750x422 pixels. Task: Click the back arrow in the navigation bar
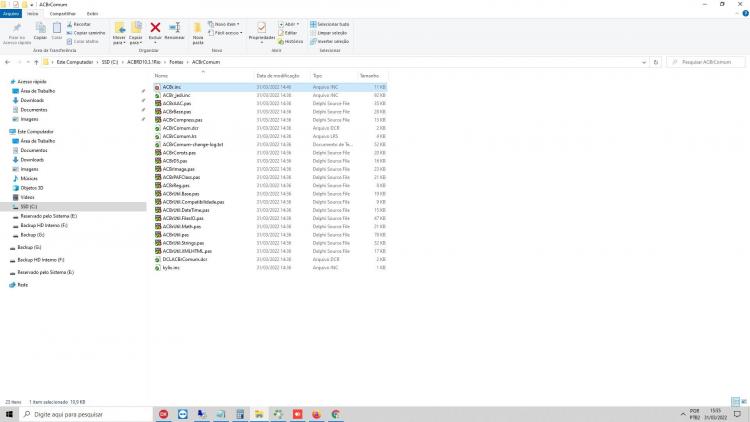(8, 62)
